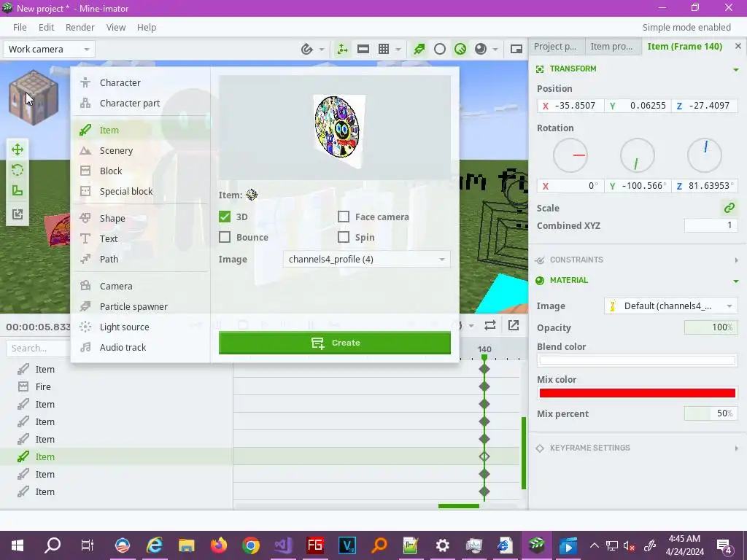The height and width of the screenshot is (560, 747).
Task: Close the Item (Frame 140) panel
Action: 738,46
